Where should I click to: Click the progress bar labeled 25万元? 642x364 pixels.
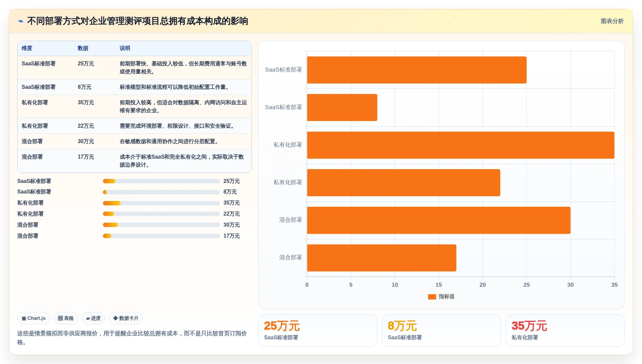coord(161,181)
